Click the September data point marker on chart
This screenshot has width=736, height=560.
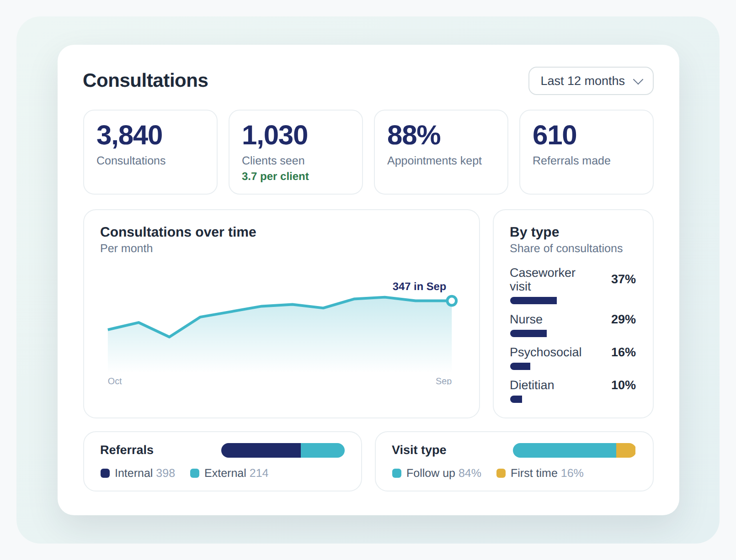(452, 301)
